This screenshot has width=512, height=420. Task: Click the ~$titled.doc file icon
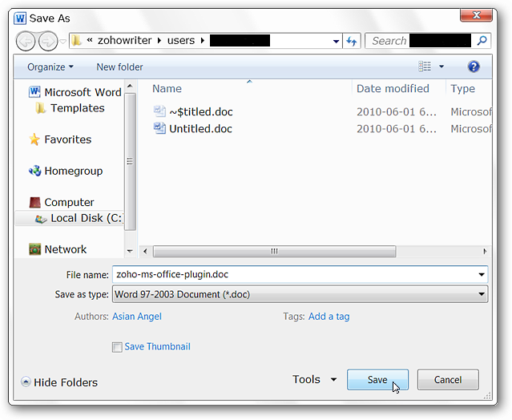[159, 111]
